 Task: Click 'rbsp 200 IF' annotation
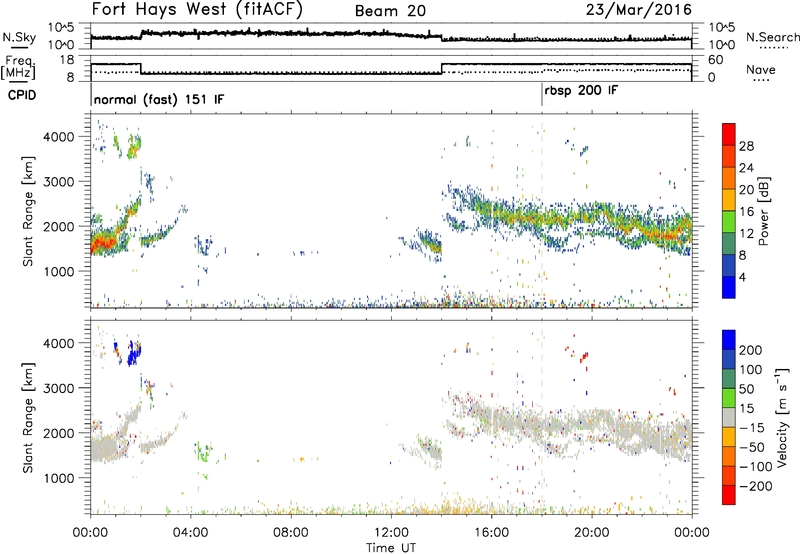(581, 91)
